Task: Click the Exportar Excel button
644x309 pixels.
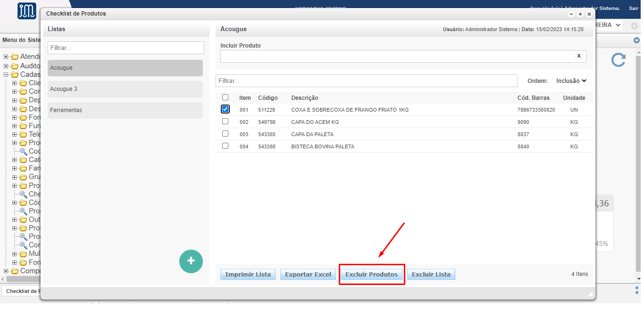Action: pos(308,275)
